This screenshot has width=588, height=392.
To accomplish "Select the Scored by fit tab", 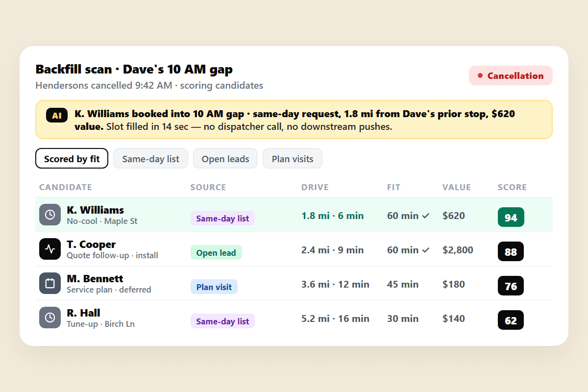I will coord(72,158).
